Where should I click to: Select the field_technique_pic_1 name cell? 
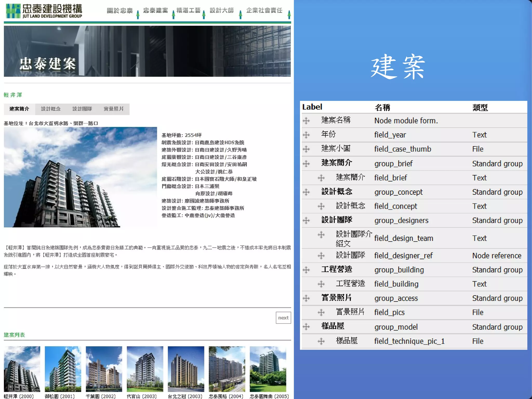[409, 341]
